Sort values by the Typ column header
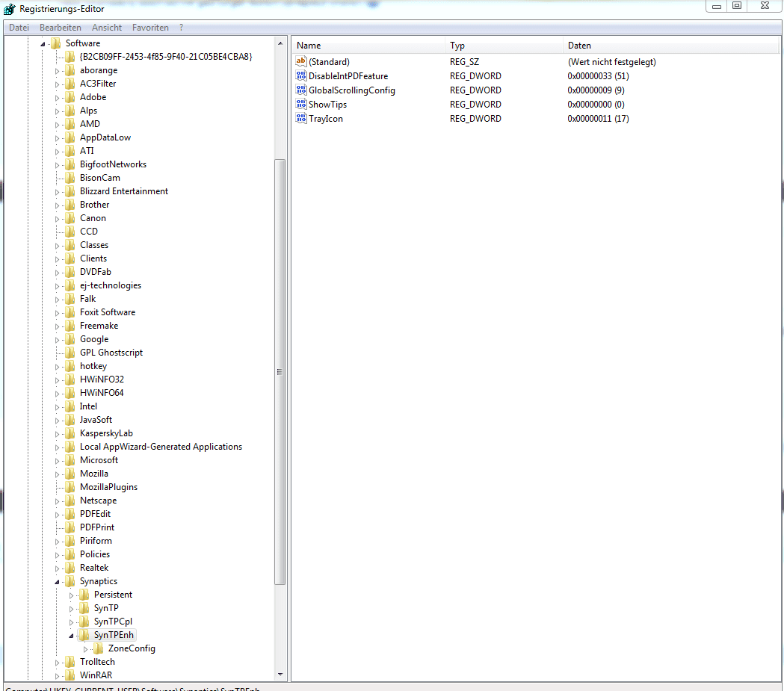Screen dimensions: 784x691 pyautogui.click(x=504, y=46)
